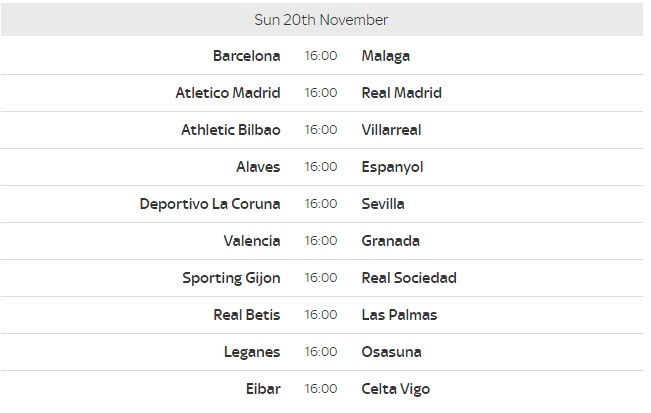
Task: Click on Real Madrid team name
Action: (401, 93)
